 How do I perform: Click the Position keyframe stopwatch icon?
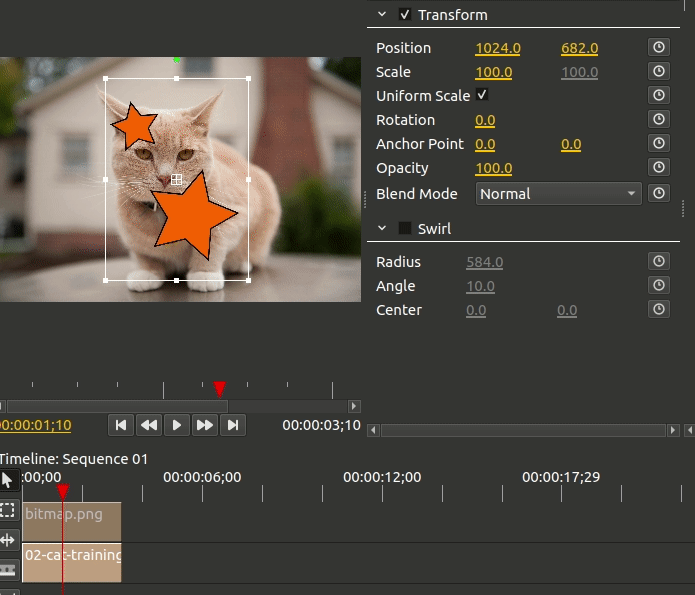(x=659, y=47)
